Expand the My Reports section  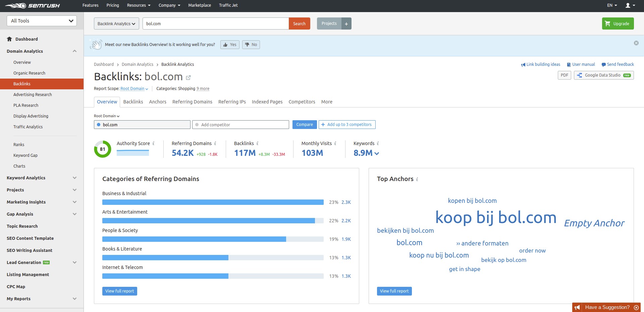coord(74,299)
